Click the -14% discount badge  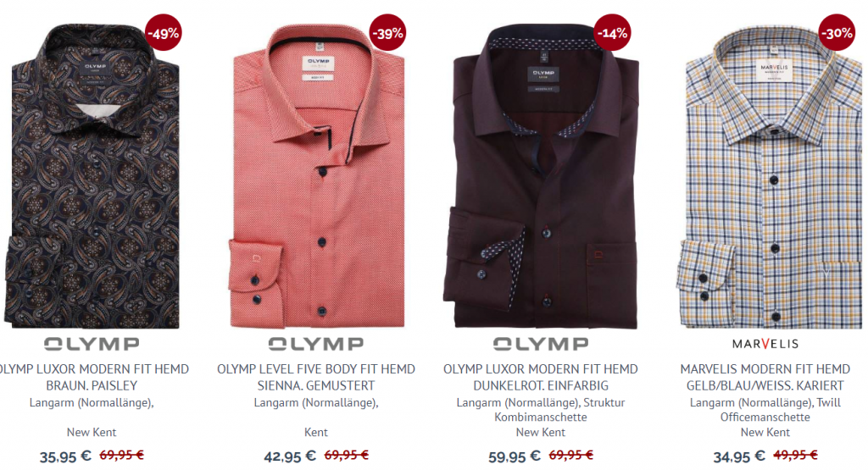(613, 33)
